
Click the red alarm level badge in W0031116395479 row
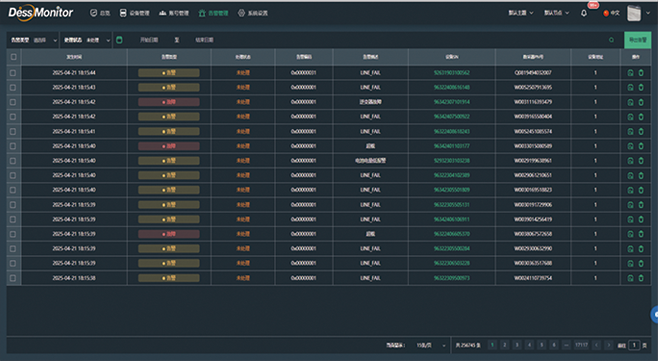point(169,102)
